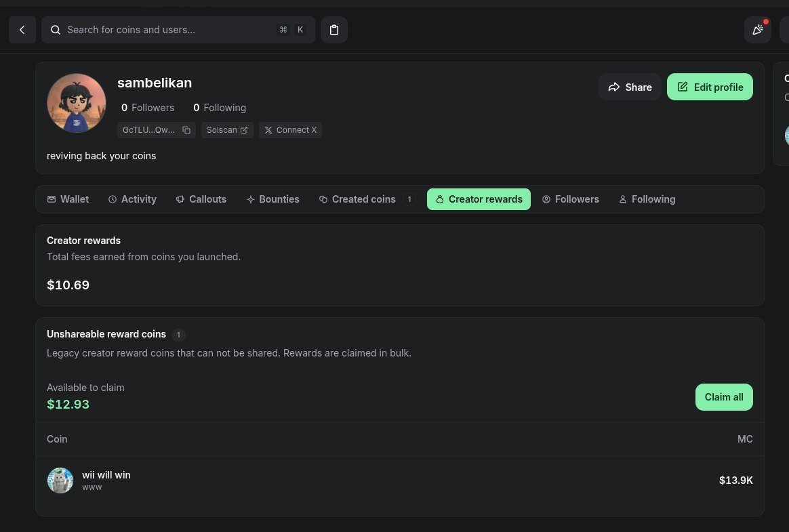Viewport: 789px width, 532px height.
Task: Open the Bounties tab
Action: (x=273, y=199)
